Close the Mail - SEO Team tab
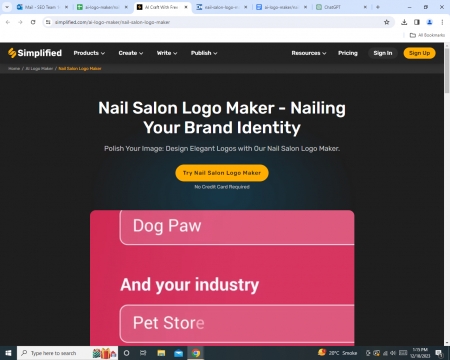Image resolution: width=450 pixels, height=360 pixels. coord(66,7)
